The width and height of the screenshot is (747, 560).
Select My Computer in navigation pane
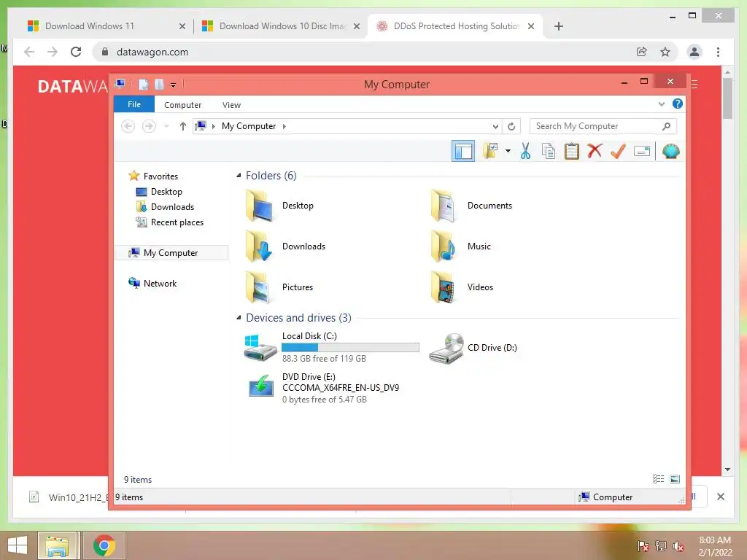pyautogui.click(x=171, y=253)
